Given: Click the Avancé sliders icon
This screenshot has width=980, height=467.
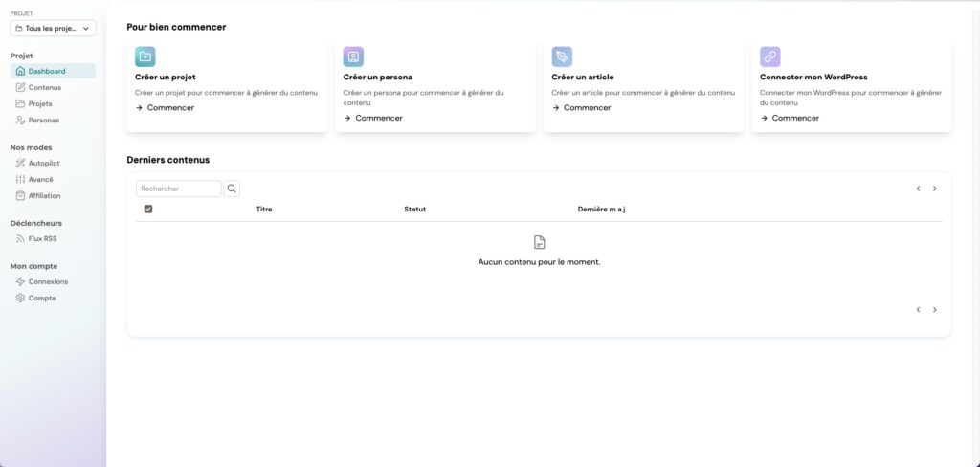Looking at the screenshot, I should [21, 179].
